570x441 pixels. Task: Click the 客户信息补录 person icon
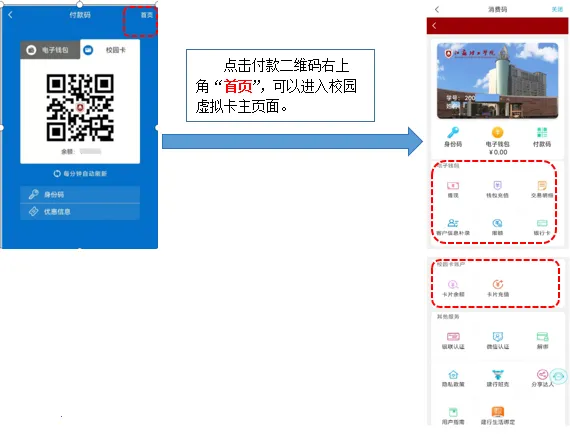453,223
